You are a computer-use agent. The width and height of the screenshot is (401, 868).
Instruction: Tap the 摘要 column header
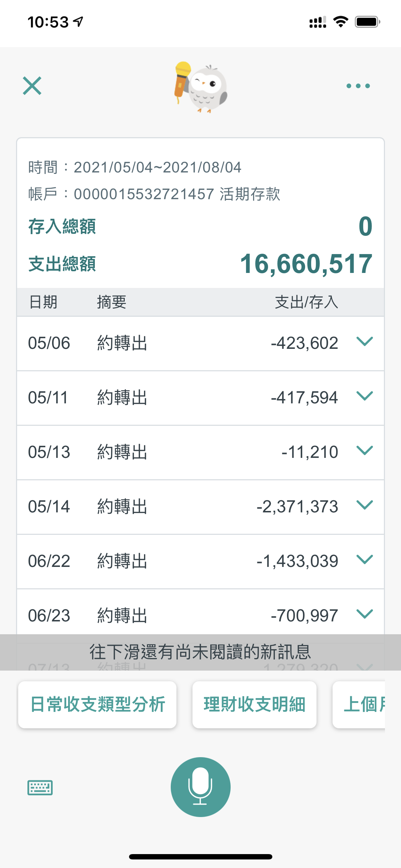click(112, 302)
